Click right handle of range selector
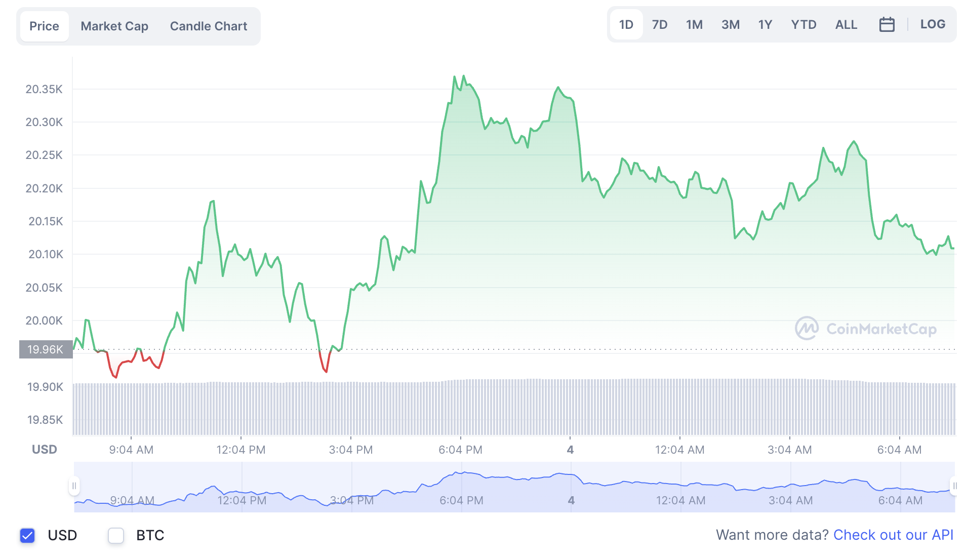Viewport: 965px width, 560px height. pyautogui.click(x=954, y=486)
